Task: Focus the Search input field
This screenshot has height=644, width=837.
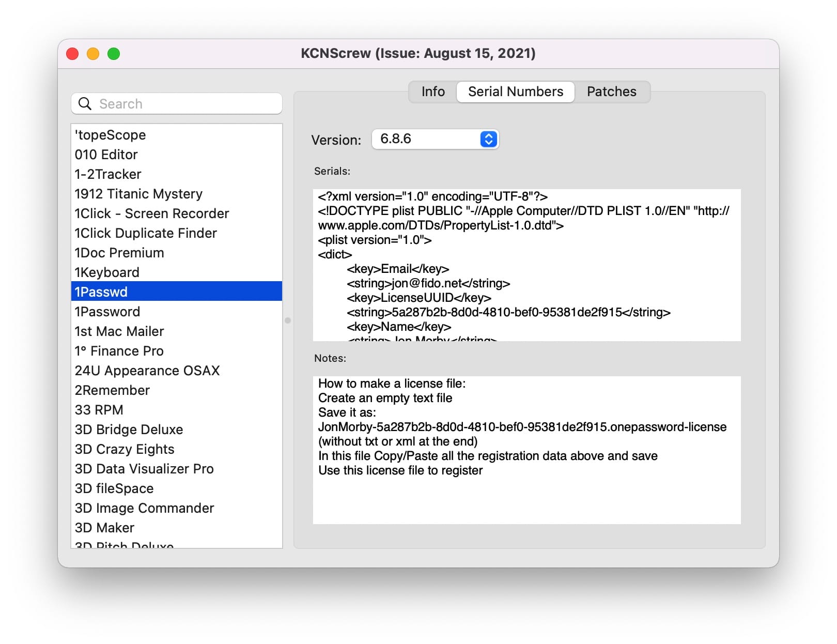Action: coord(177,104)
